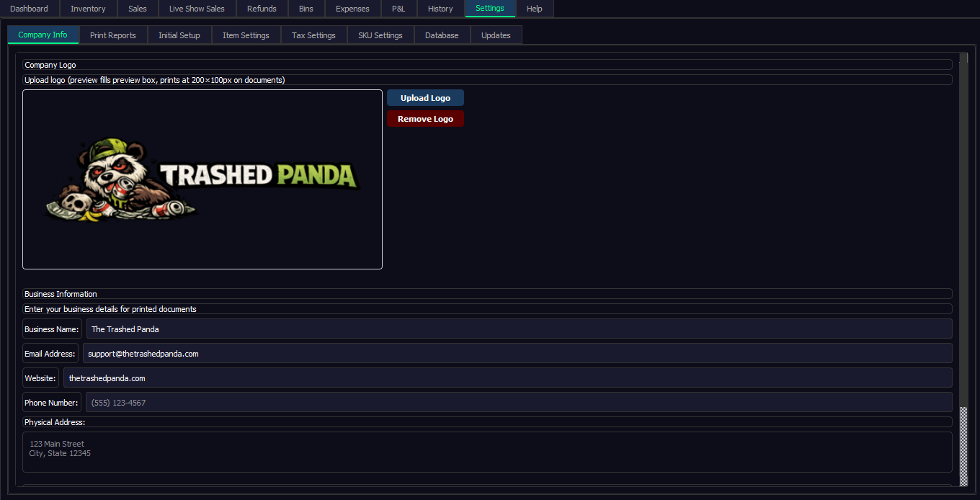Open the Sales tab
This screenshot has width=980, height=500.
click(x=138, y=9)
